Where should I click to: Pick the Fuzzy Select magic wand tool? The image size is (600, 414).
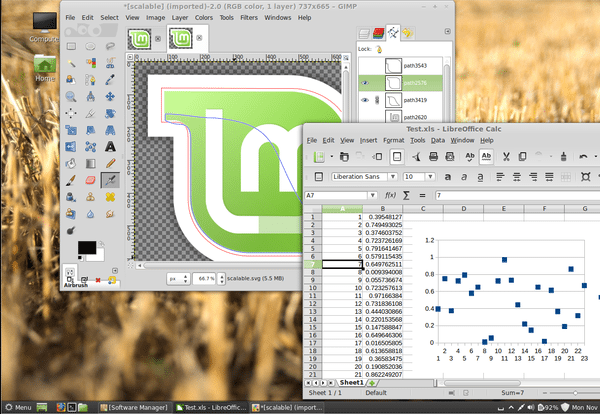pyautogui.click(x=71, y=63)
